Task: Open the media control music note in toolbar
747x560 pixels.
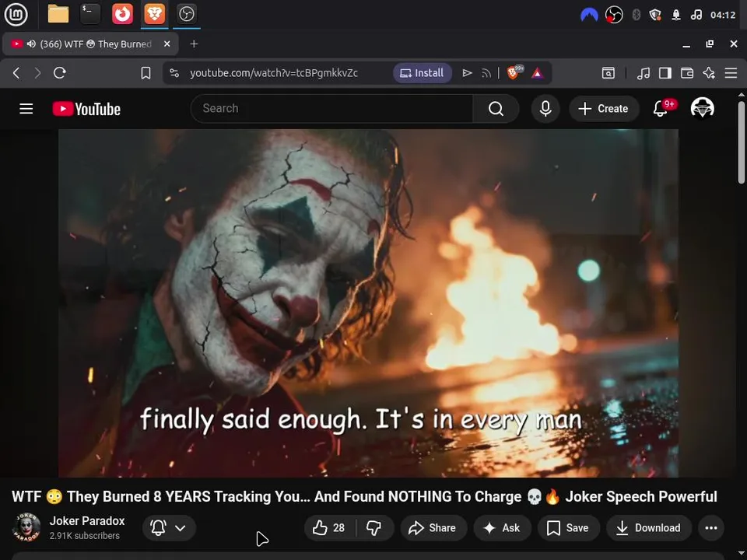Action: [644, 73]
